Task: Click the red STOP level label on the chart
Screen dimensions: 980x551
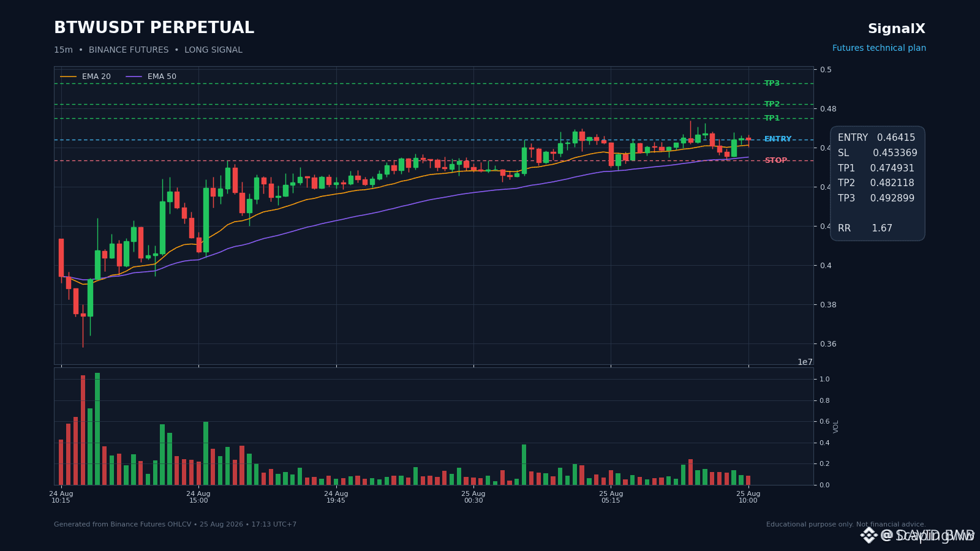Action: coord(775,160)
